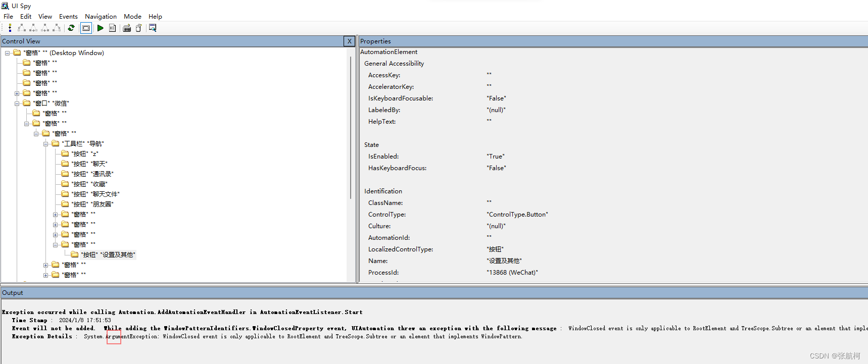Image resolution: width=868 pixels, height=364 pixels.
Task: Open the configure events list icon
Action: coord(112,28)
